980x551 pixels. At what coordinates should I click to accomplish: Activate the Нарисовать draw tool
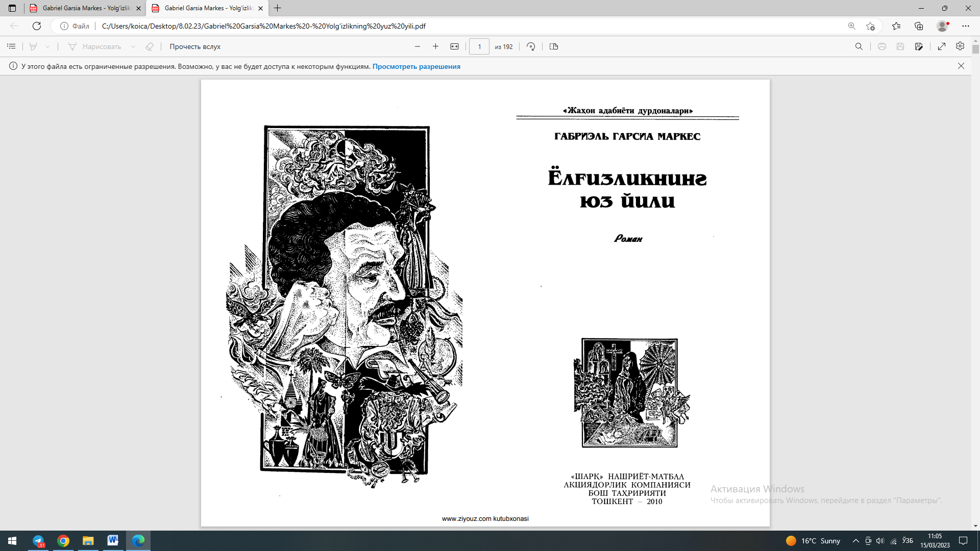pyautogui.click(x=95, y=46)
